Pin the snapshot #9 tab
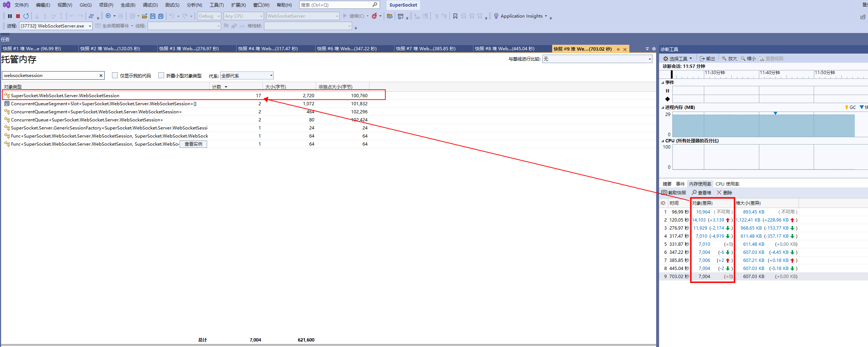Image resolution: width=868 pixels, height=347 pixels. [x=618, y=49]
